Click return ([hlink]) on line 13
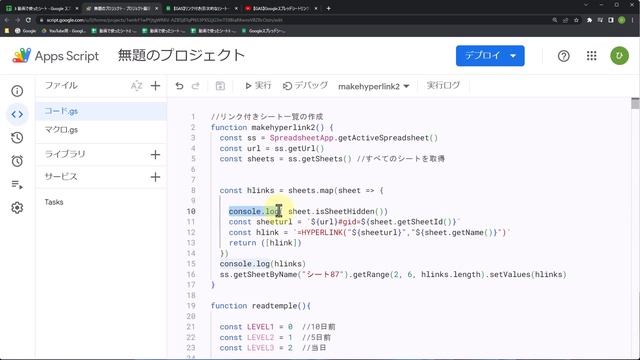 tap(265, 243)
